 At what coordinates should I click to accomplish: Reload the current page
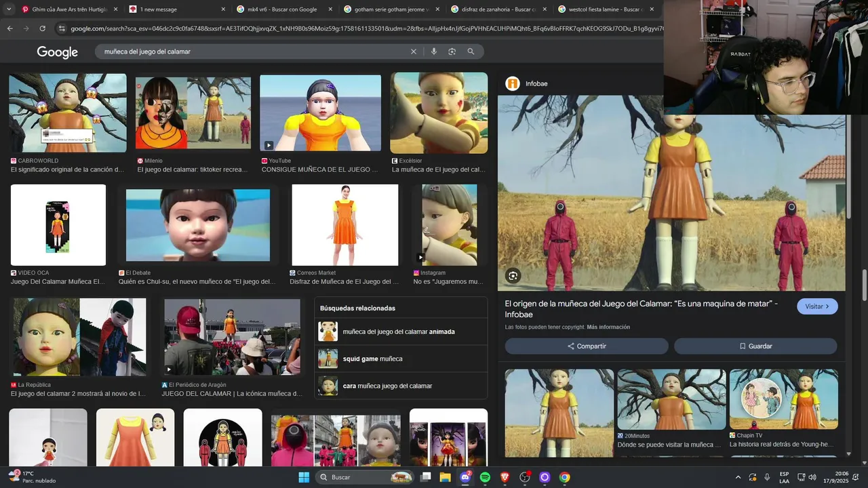point(42,28)
